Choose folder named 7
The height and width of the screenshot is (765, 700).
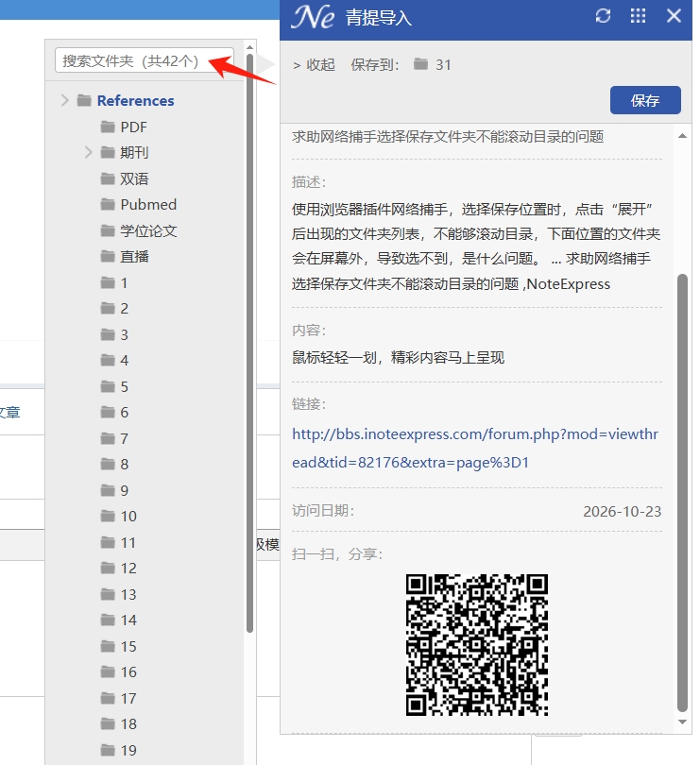tap(124, 438)
